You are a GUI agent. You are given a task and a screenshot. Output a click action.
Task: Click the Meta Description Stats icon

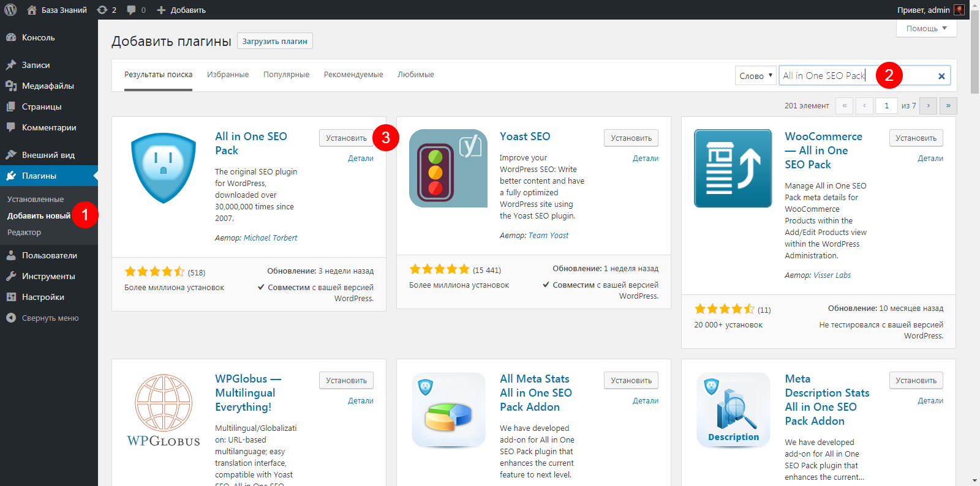[733, 410]
